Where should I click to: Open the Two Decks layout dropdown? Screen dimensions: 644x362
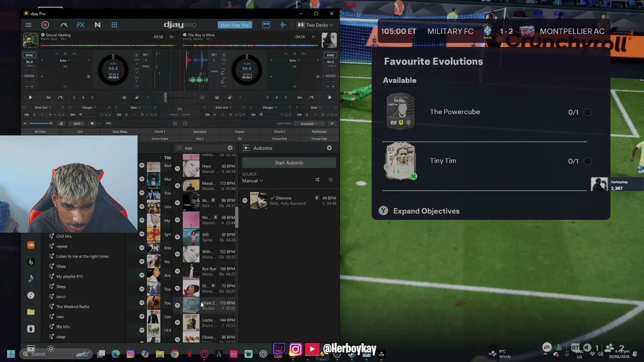(315, 25)
